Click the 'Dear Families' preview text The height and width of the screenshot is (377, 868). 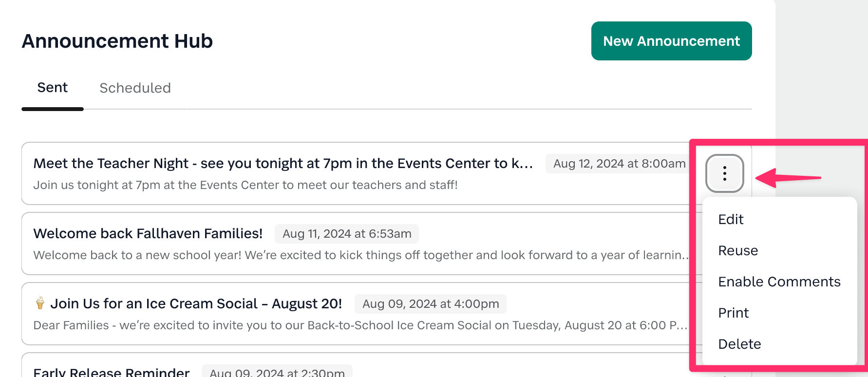[x=359, y=325]
